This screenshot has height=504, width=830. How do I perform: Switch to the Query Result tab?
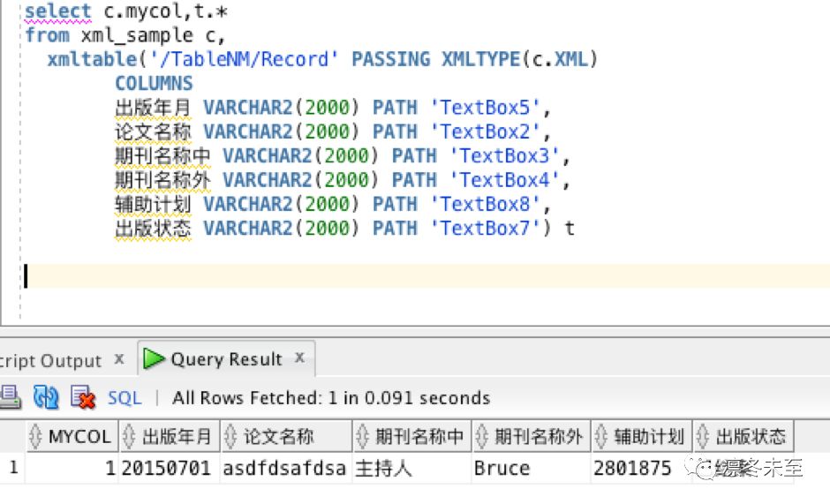pyautogui.click(x=226, y=359)
